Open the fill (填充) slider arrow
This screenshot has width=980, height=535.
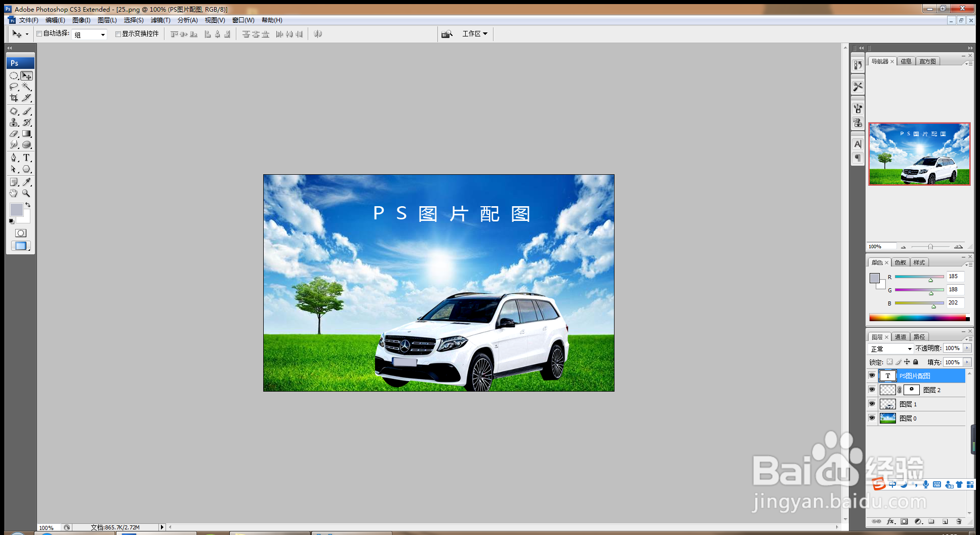[x=968, y=362]
